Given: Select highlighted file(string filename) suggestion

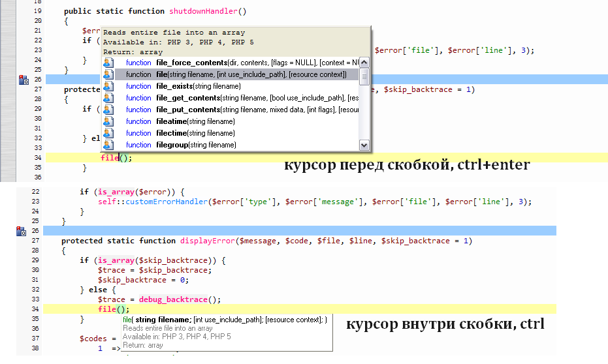Looking at the screenshot, I should coord(236,74).
